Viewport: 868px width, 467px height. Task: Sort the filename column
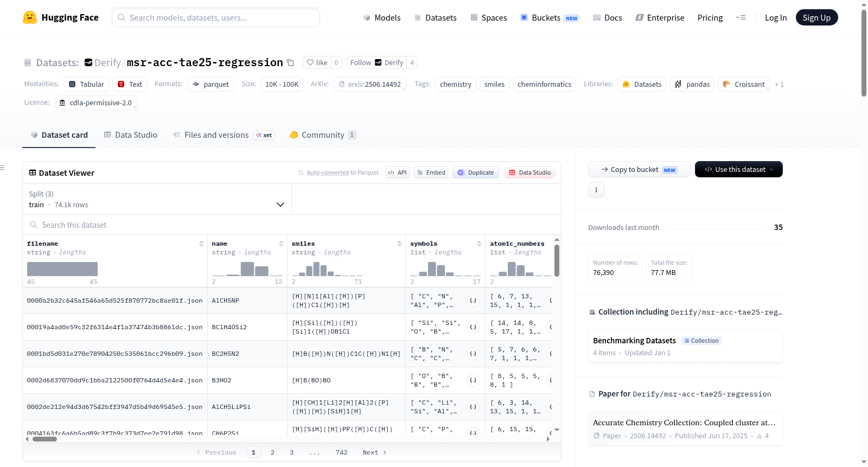tap(201, 244)
